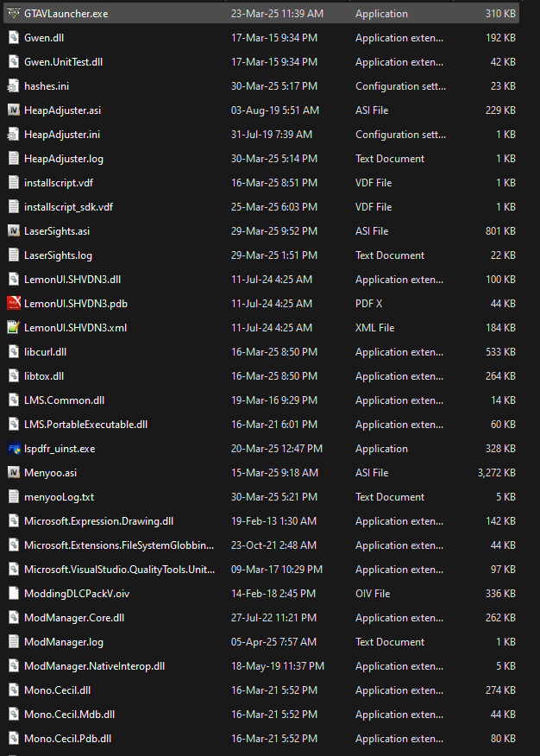Click the red PDF icon of LemonUI.SHVDN3.pdb
The image size is (540, 756).
click(x=14, y=303)
